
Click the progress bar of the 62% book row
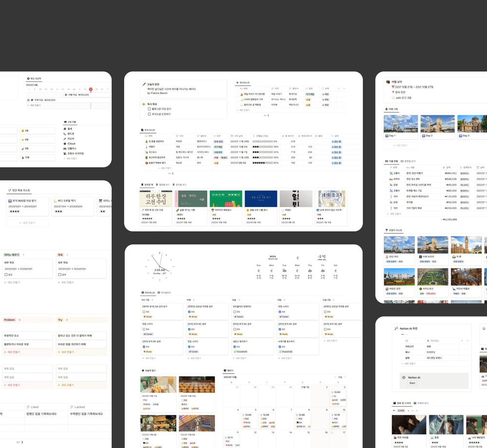[x=262, y=163]
